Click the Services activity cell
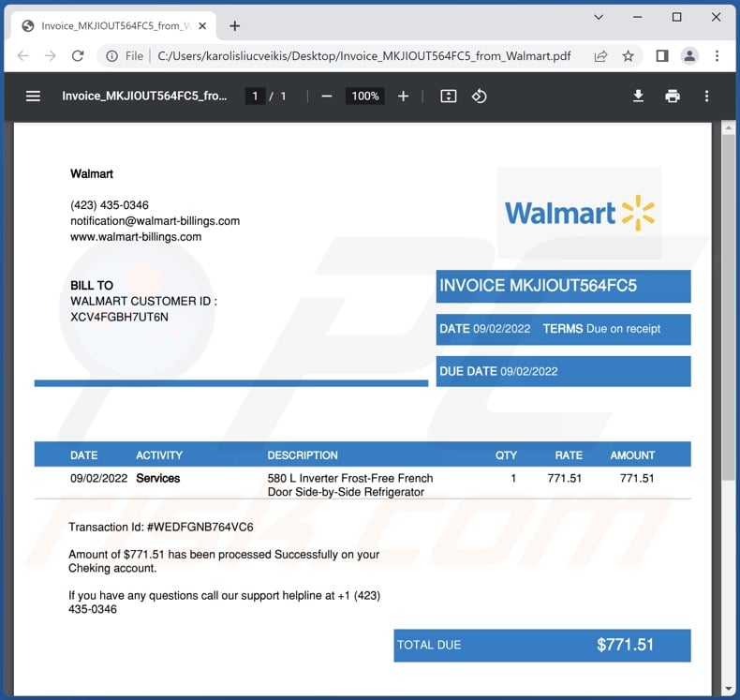Viewport: 740px width, 700px height. click(x=158, y=479)
